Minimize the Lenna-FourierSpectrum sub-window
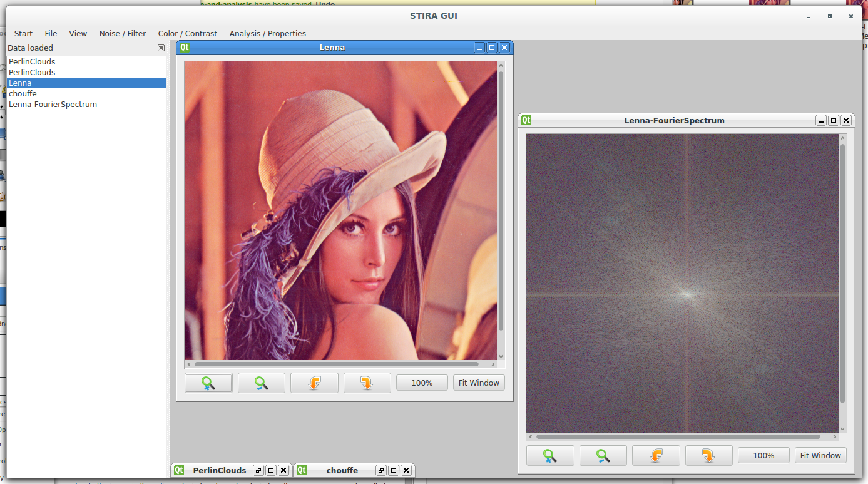868x484 pixels. pos(821,120)
